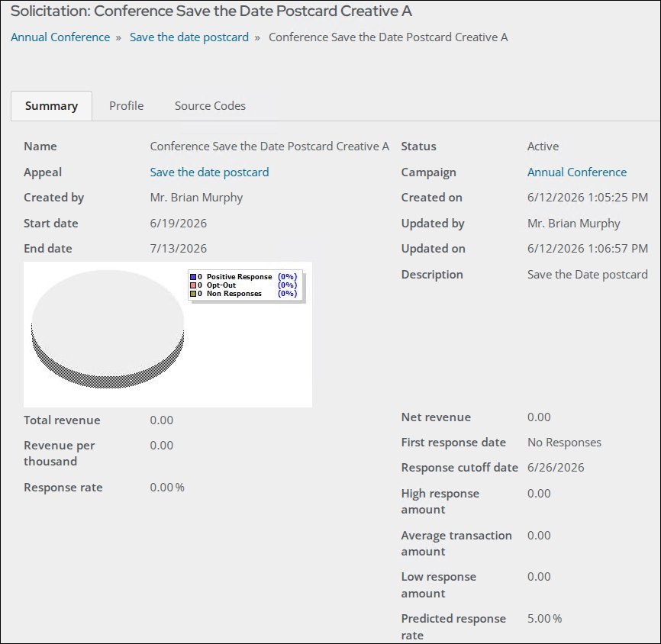Click the 'Campaign' field label
This screenshot has width=661, height=644.
[x=429, y=172]
